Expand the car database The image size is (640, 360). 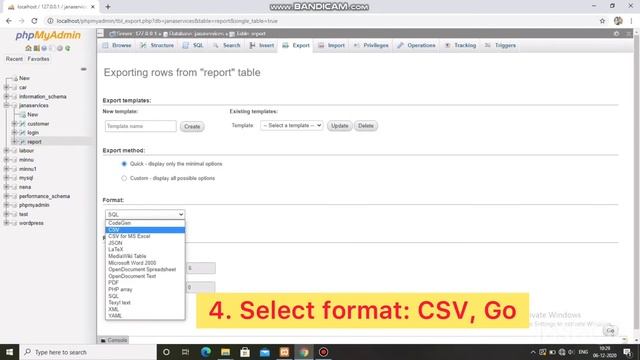coord(6,87)
